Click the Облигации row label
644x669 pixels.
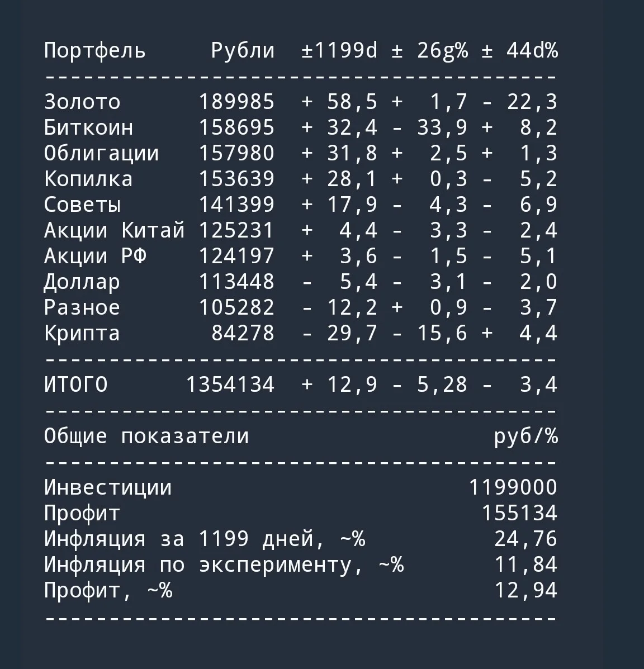click(x=102, y=153)
